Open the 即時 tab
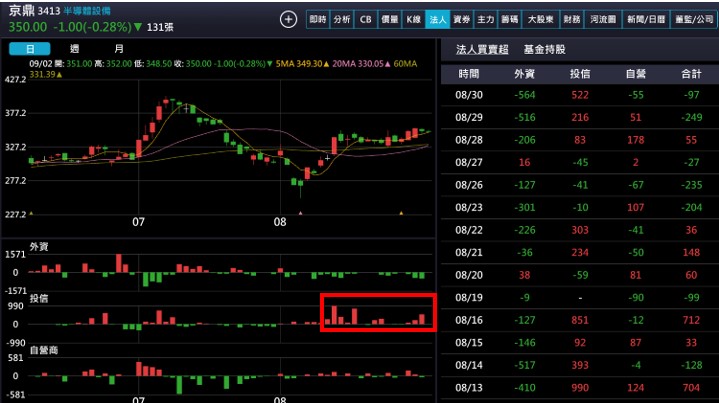Image resolution: width=719 pixels, height=403 pixels. coord(318,19)
